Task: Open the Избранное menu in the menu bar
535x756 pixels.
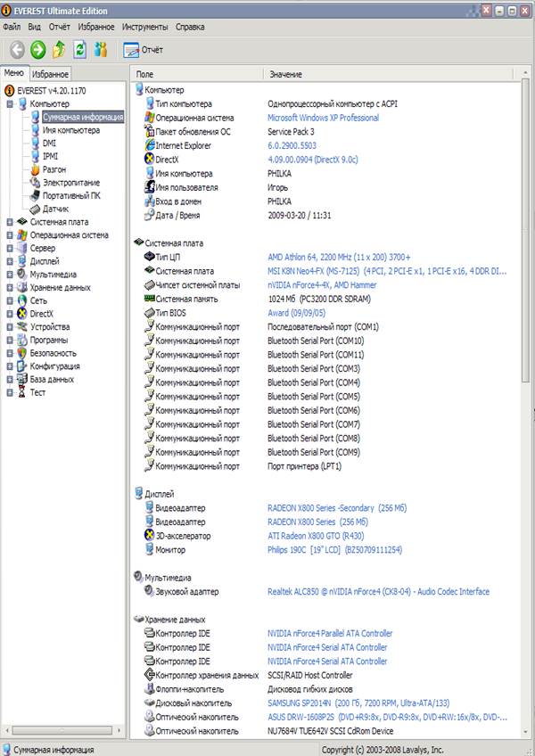Action: pyautogui.click(x=96, y=27)
